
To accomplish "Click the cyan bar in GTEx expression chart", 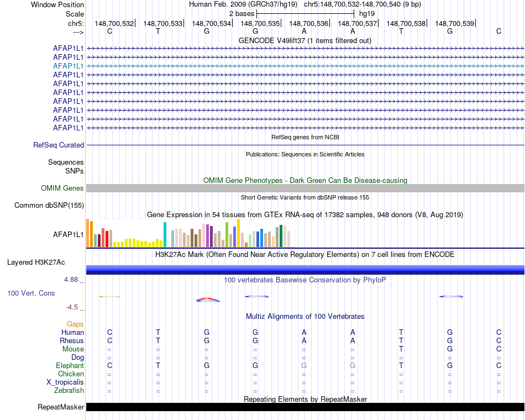I will click(165, 235).
